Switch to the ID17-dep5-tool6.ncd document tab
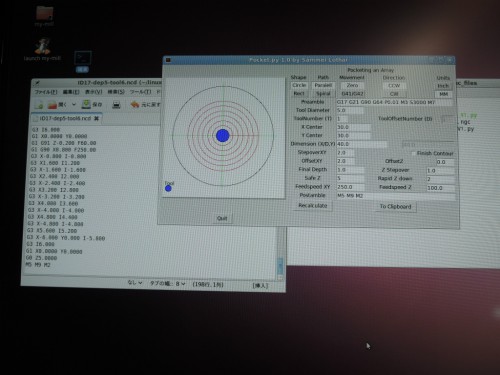Screen dimensions: 500x375 click(x=65, y=119)
